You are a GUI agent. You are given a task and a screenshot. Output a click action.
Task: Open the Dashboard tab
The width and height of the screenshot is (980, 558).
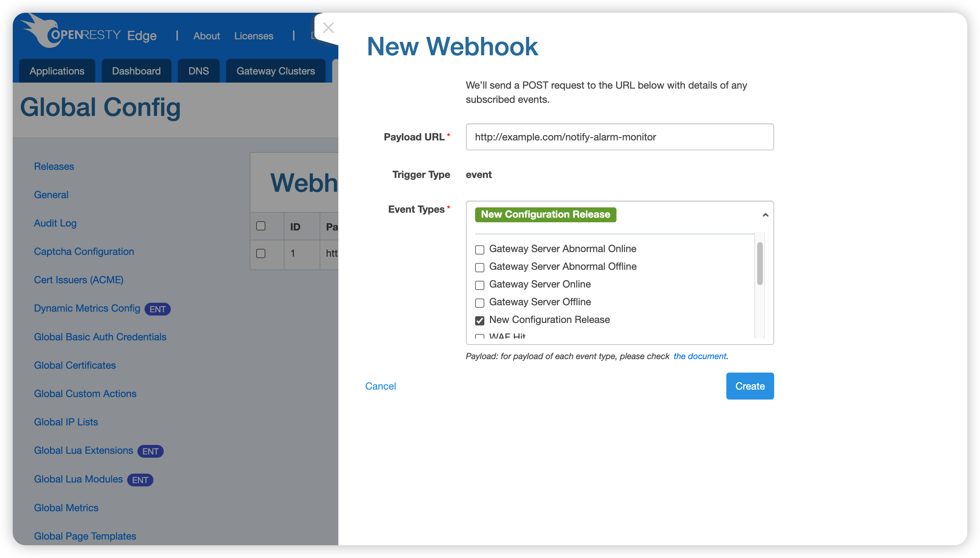[x=136, y=71]
